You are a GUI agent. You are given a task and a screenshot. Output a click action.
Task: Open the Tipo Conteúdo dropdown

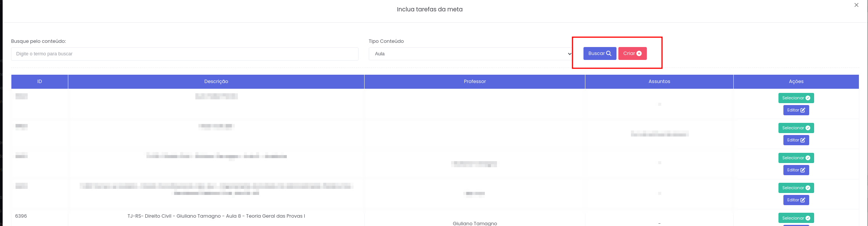(470, 54)
